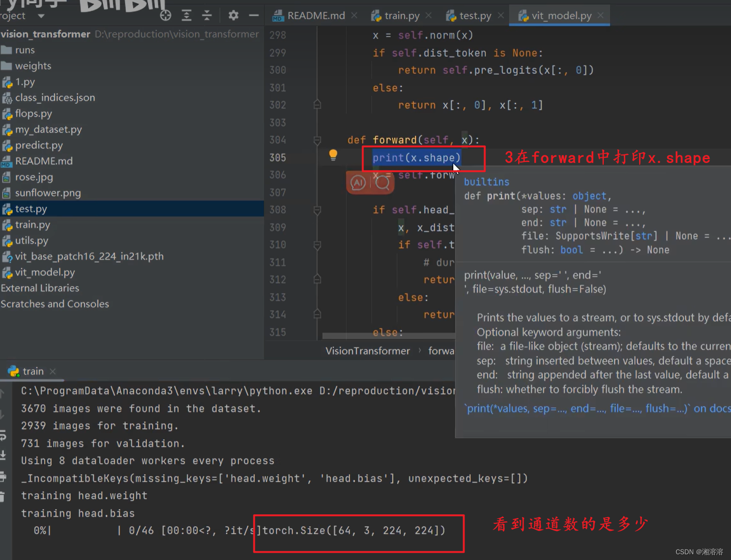Close the README.md tab
The height and width of the screenshot is (560, 731).
coord(355,16)
